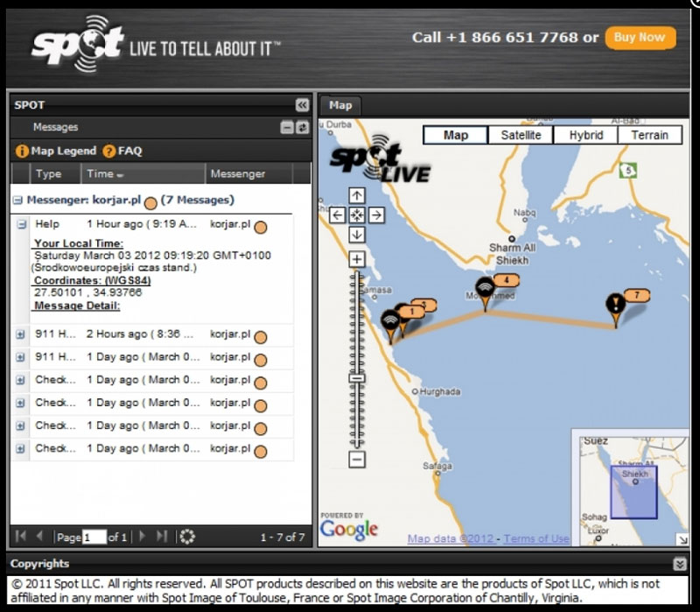
Task: Switch to Map view type
Action: point(455,135)
